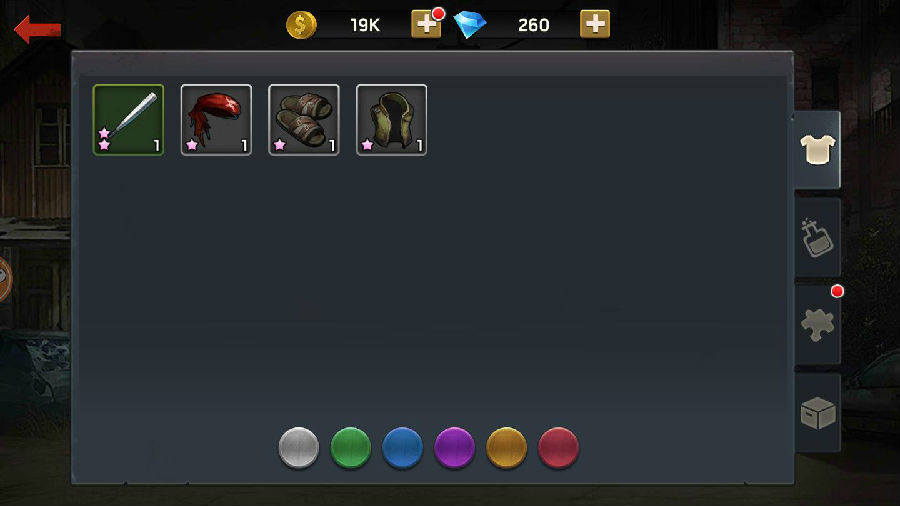Add more diamonds with plus button

(x=595, y=24)
